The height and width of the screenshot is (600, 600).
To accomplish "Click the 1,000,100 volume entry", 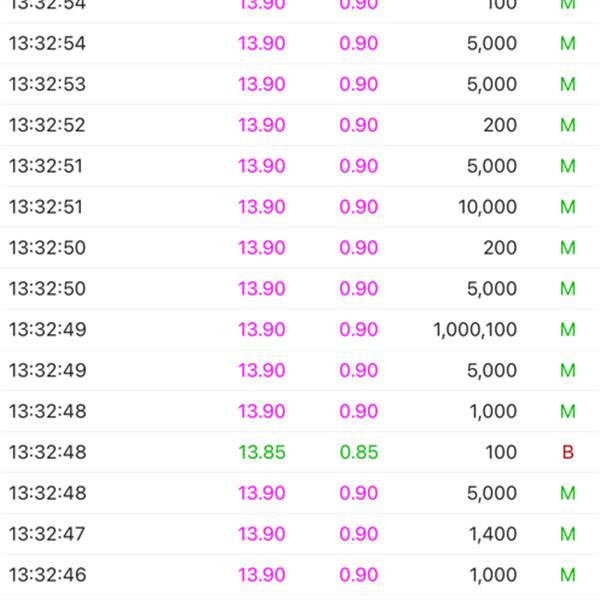I will pyautogui.click(x=475, y=329).
